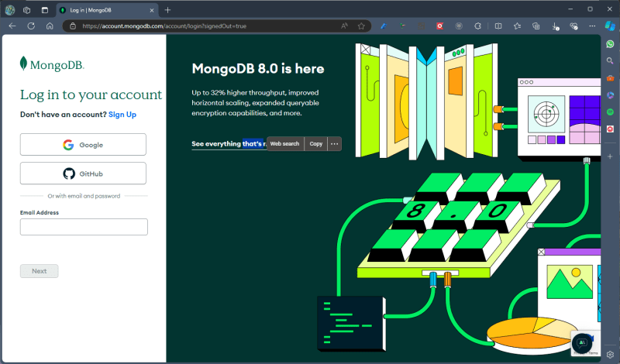
Task: Add a sidebar app with the plus icon
Action: click(610, 156)
